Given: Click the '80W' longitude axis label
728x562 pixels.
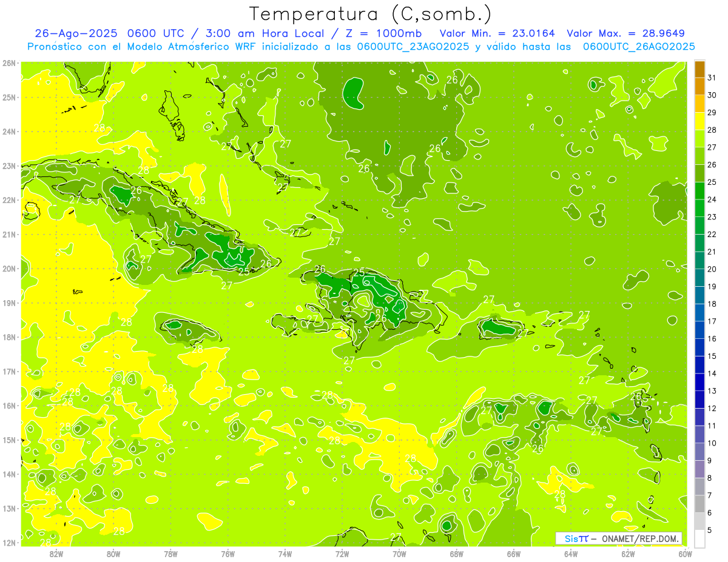Looking at the screenshot, I should [x=113, y=553].
